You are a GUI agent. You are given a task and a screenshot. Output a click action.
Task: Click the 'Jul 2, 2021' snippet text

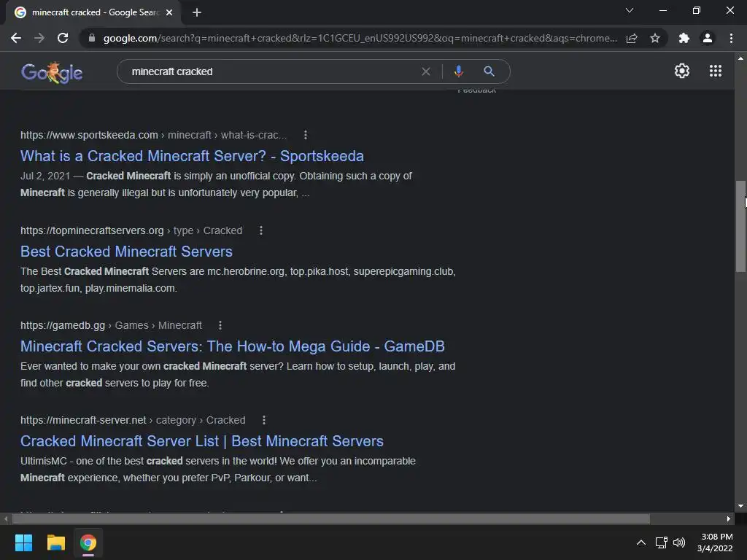tap(45, 176)
